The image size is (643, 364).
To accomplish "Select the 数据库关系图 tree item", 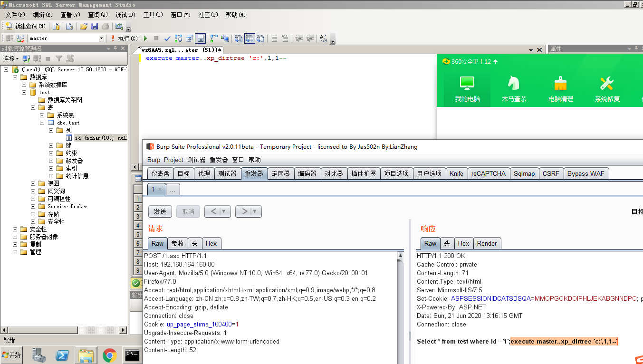I will 65,100.
